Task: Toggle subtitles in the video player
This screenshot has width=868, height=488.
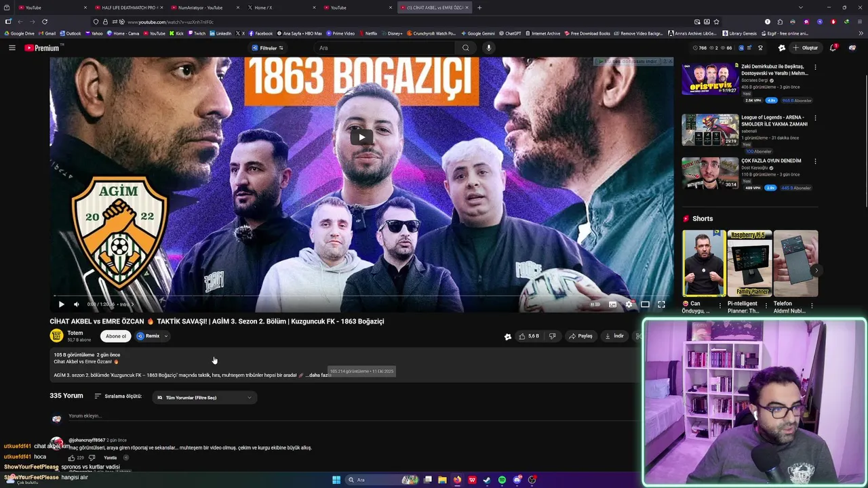Action: [612, 304]
